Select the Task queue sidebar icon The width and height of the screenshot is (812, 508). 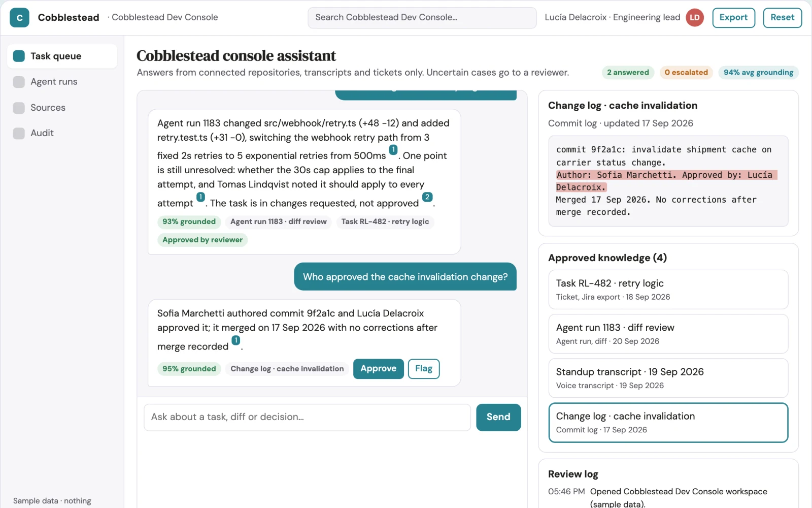coord(19,56)
